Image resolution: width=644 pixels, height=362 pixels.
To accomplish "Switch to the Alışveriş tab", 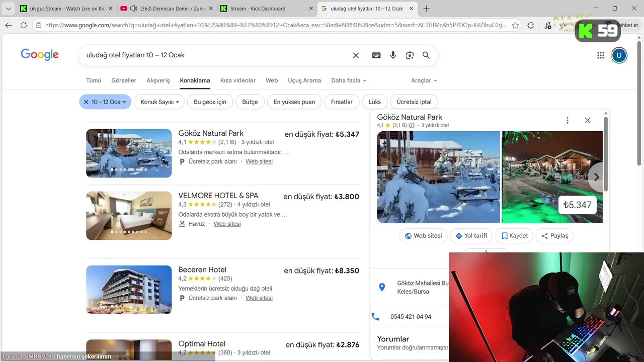I will coord(158,80).
